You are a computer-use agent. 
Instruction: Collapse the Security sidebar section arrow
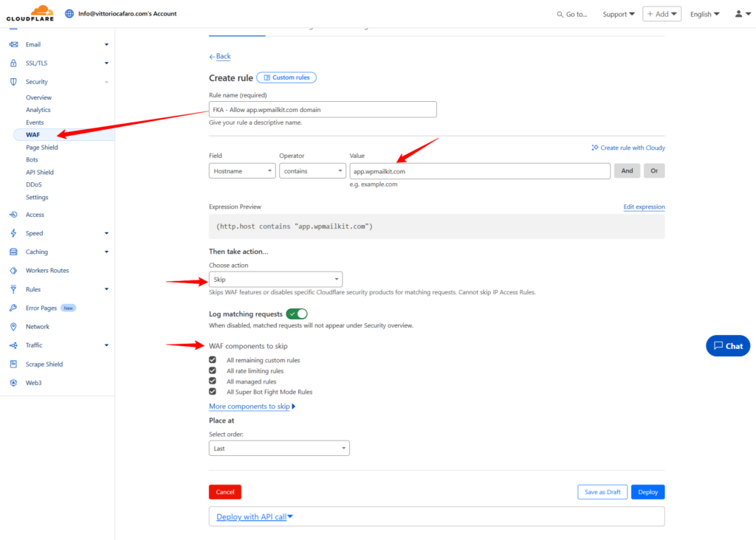point(106,82)
